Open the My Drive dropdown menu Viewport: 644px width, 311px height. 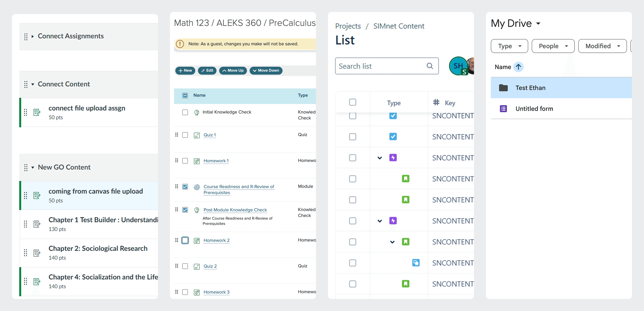click(x=538, y=23)
